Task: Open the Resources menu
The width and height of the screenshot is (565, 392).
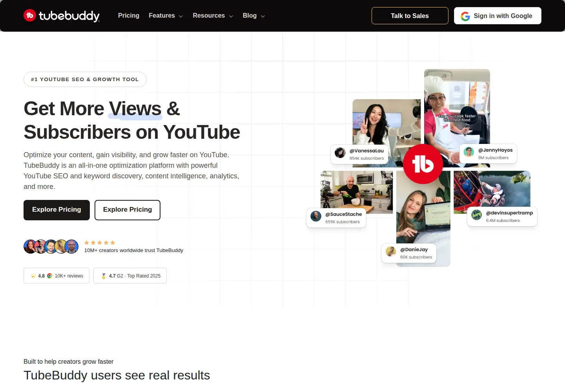Action: [213, 16]
